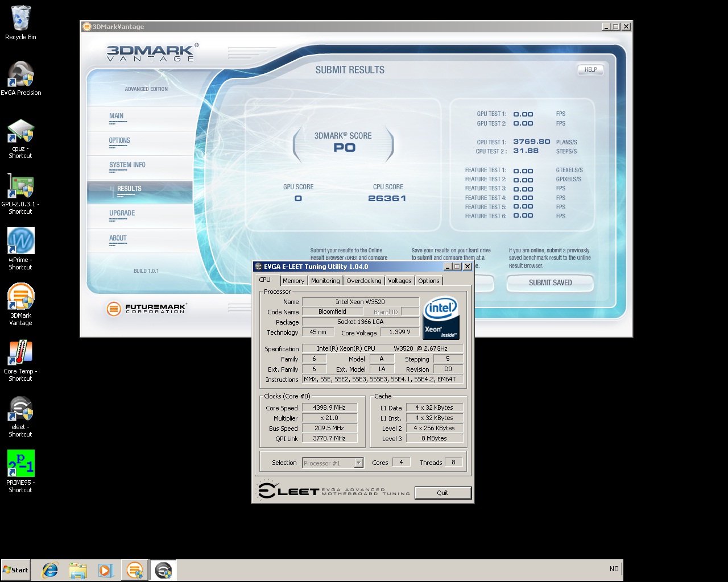Click the E-LEET logo at bottom

pyautogui.click(x=333, y=491)
